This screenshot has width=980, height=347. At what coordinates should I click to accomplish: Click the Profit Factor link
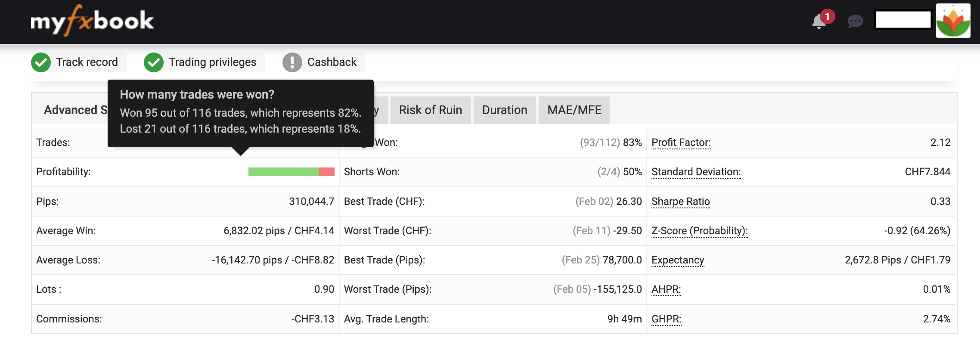[x=681, y=143]
